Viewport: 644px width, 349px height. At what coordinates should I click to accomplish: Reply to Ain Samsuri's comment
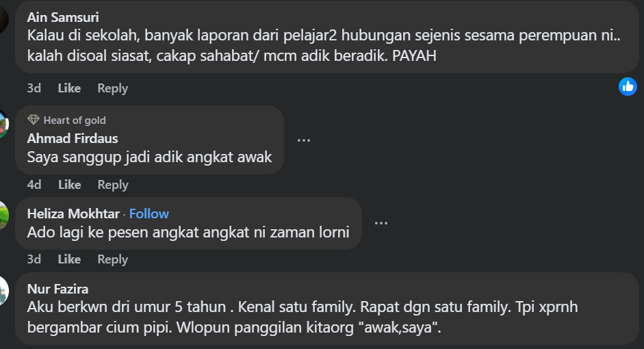[112, 88]
